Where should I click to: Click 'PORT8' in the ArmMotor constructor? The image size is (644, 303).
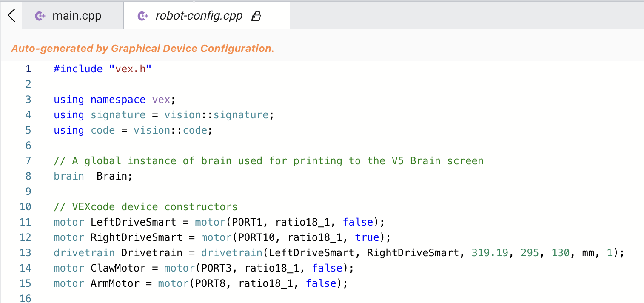(x=210, y=283)
